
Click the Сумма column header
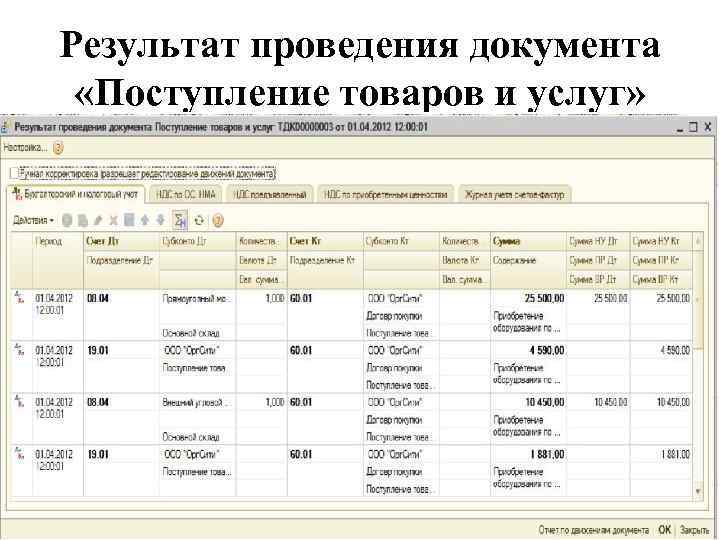(528, 242)
